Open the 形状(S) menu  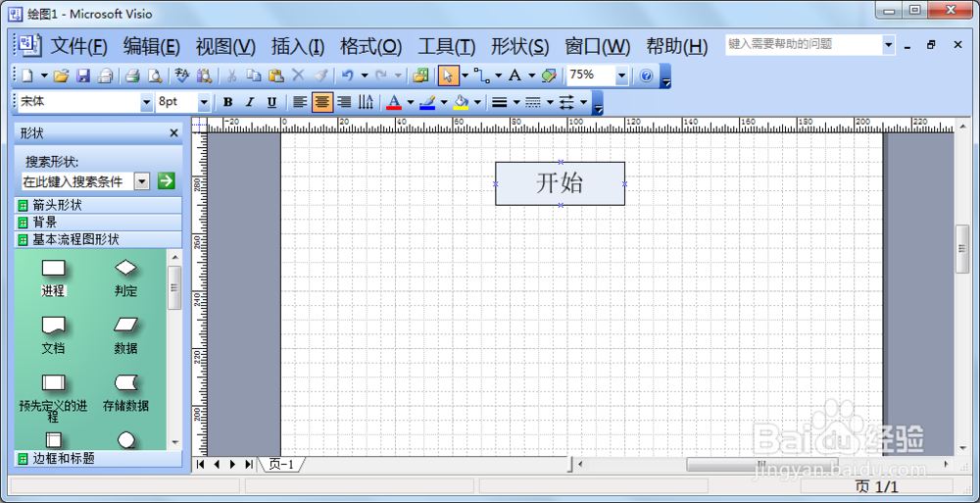point(520,47)
